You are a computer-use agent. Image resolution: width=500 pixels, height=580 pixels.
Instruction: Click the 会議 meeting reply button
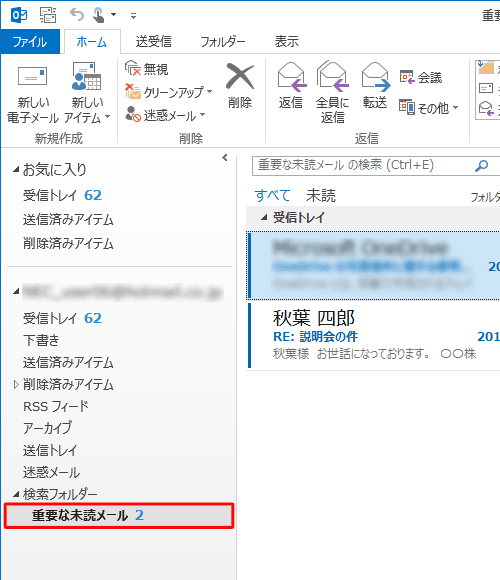coord(421,77)
